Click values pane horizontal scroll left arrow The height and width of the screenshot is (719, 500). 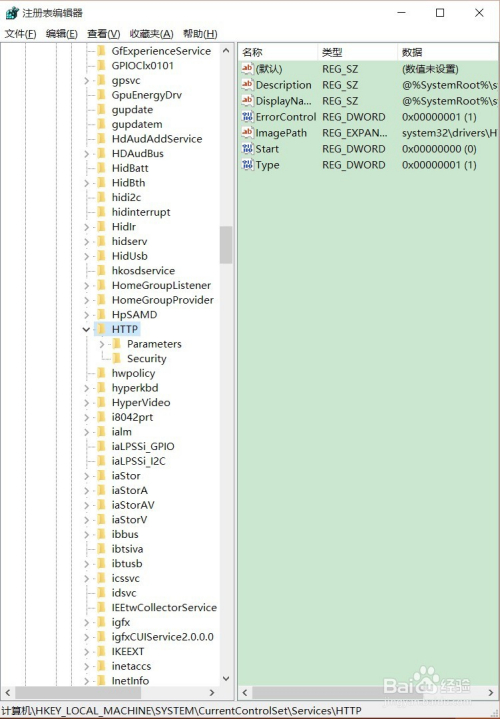244,692
